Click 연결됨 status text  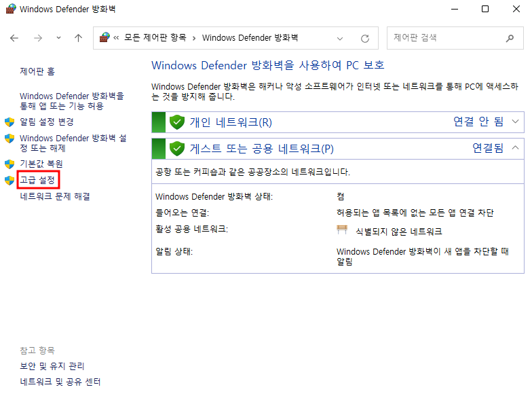[x=488, y=148]
